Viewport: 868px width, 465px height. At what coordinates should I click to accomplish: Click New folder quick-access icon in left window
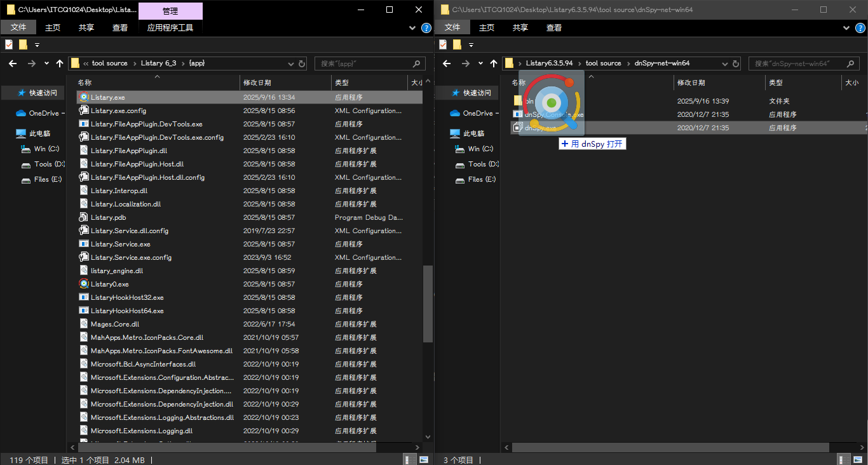(x=23, y=44)
